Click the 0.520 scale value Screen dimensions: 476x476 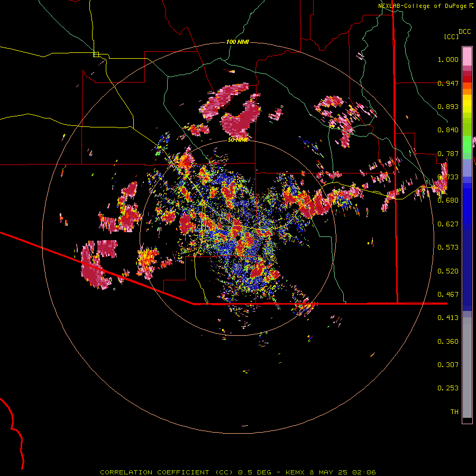tap(448, 271)
